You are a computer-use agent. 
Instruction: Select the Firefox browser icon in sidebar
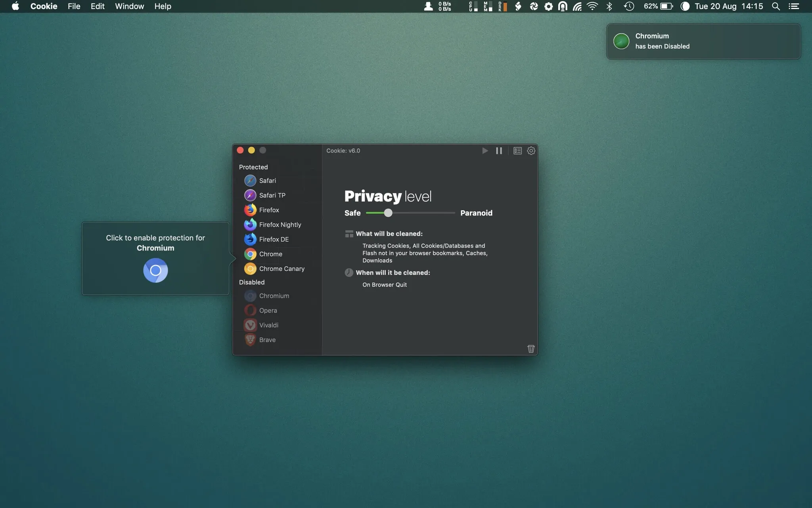point(250,210)
